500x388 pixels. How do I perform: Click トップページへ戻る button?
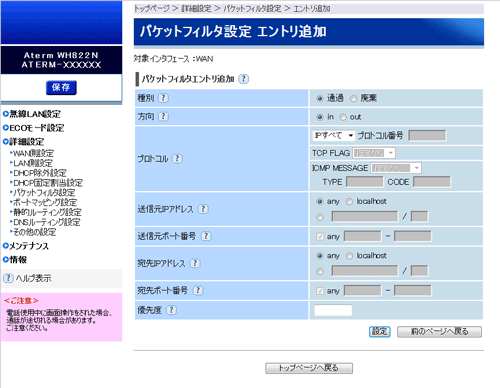[x=309, y=368]
